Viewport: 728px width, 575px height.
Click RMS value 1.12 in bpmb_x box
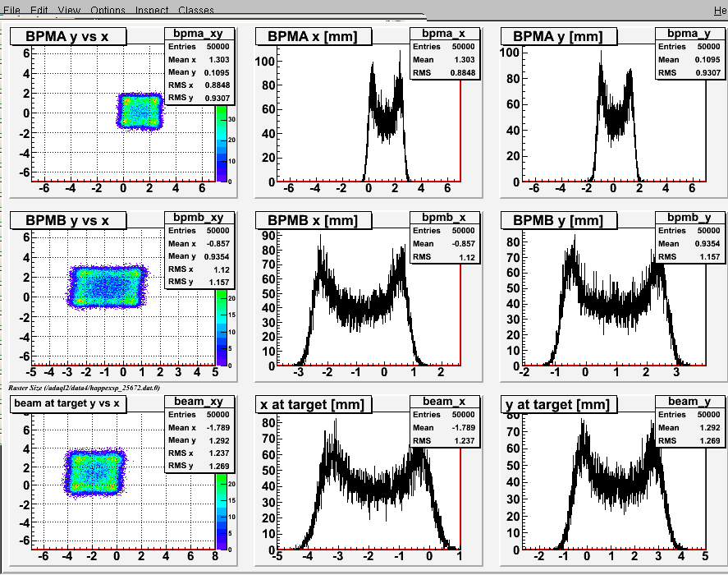(467, 257)
